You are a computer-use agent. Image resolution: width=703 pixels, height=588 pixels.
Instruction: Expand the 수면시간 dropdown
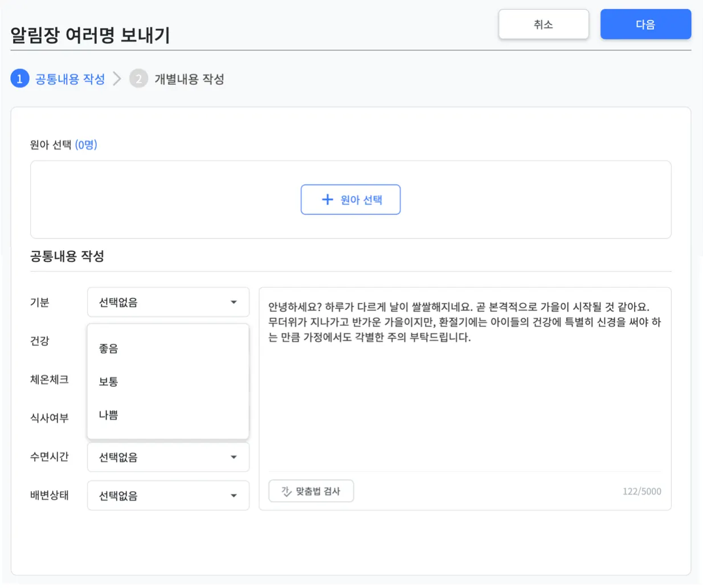[167, 457]
